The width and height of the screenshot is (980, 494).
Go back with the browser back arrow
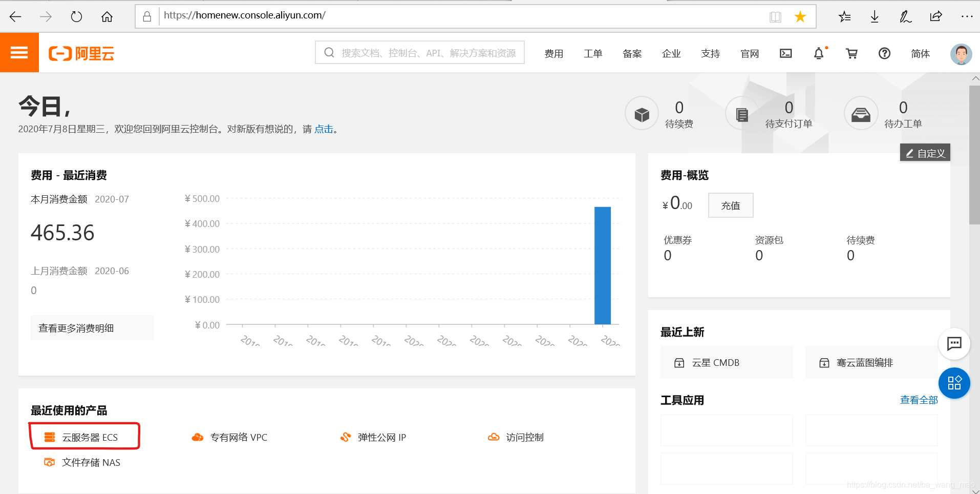click(x=15, y=17)
